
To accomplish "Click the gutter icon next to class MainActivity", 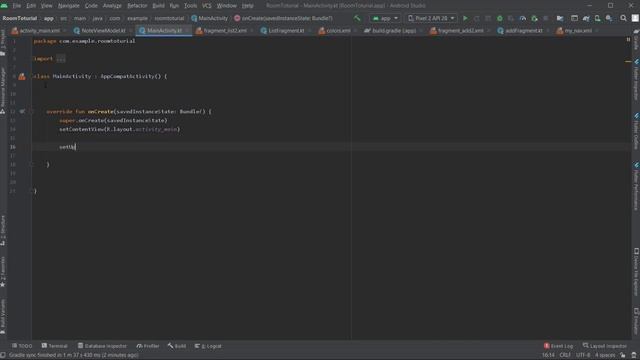I will (22, 76).
